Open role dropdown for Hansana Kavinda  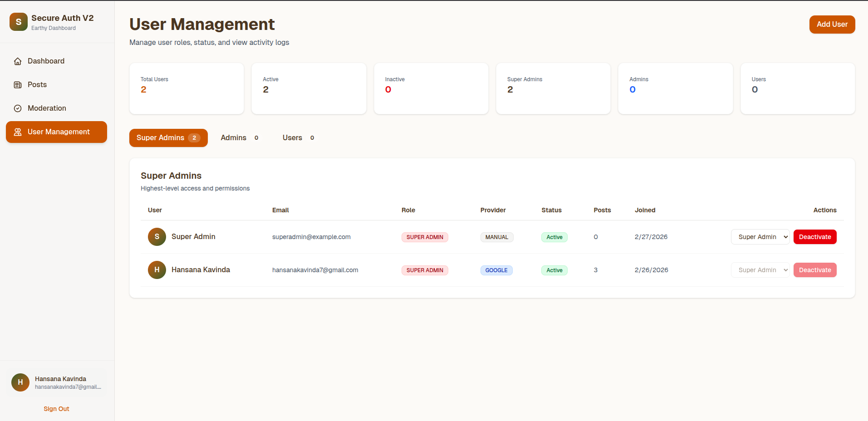click(x=760, y=270)
